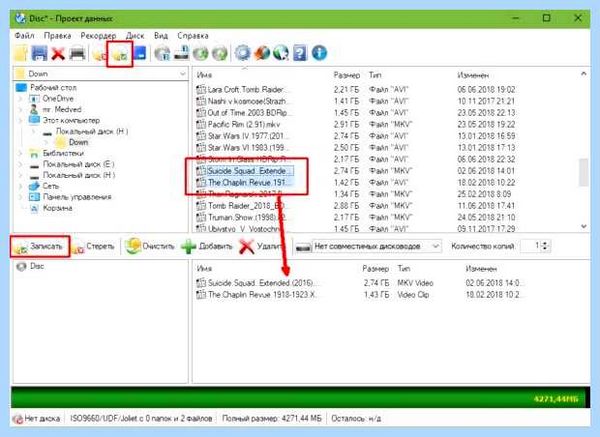Open the Файл menu
Image resolution: width=600 pixels, height=437 pixels.
tap(24, 36)
